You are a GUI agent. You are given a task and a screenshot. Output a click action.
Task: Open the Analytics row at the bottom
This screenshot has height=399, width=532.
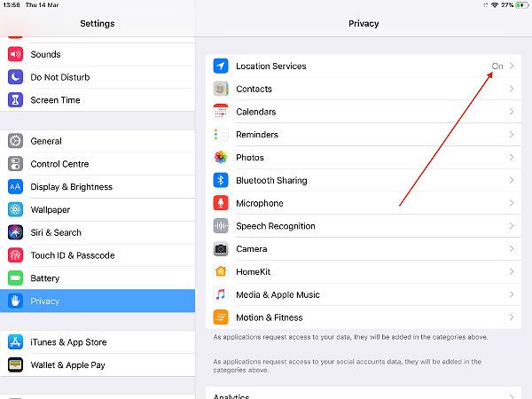point(364,394)
